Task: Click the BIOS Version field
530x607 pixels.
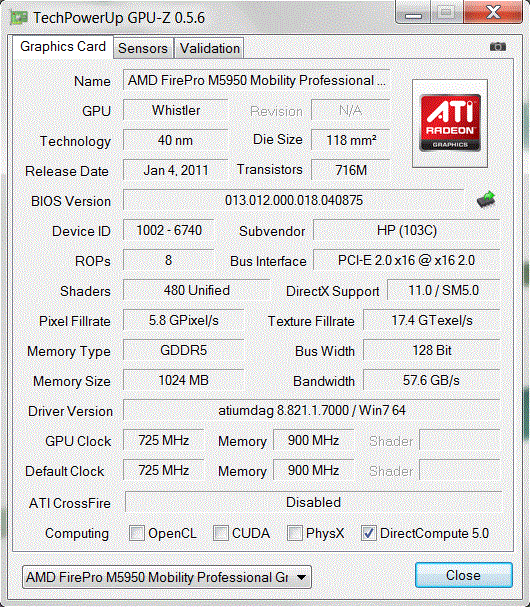Action: tap(293, 200)
